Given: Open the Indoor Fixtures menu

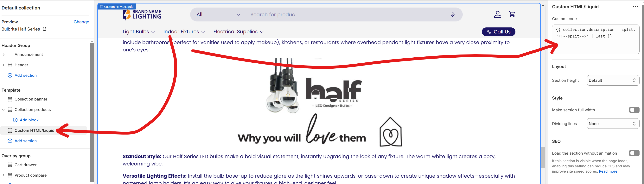Looking at the screenshot, I should coord(184,32).
